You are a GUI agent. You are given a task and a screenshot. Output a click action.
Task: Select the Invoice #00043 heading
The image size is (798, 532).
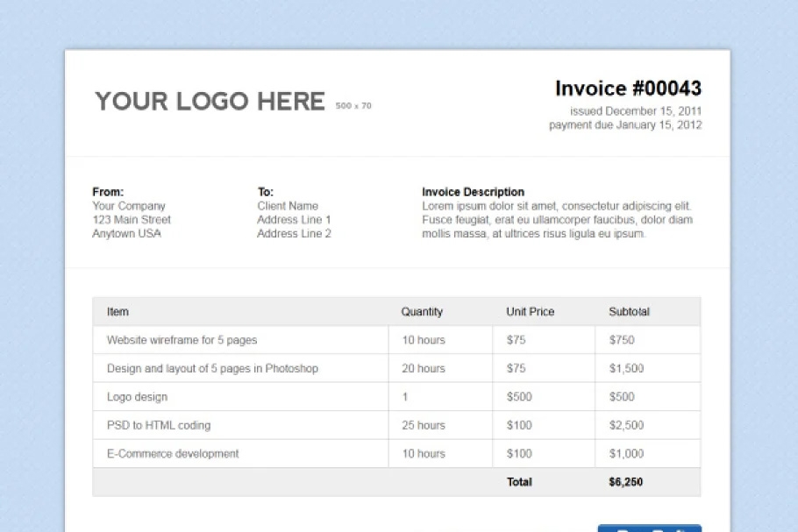click(628, 89)
